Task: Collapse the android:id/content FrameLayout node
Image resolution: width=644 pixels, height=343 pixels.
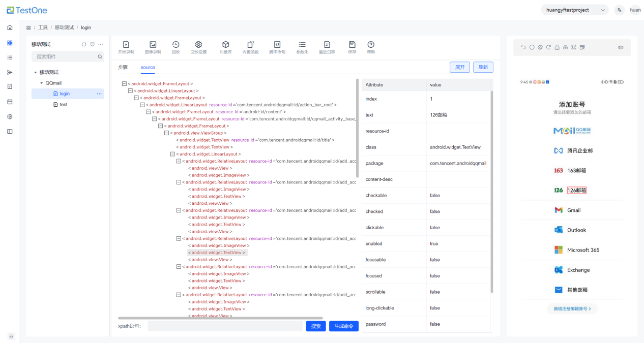Action: pos(148,112)
